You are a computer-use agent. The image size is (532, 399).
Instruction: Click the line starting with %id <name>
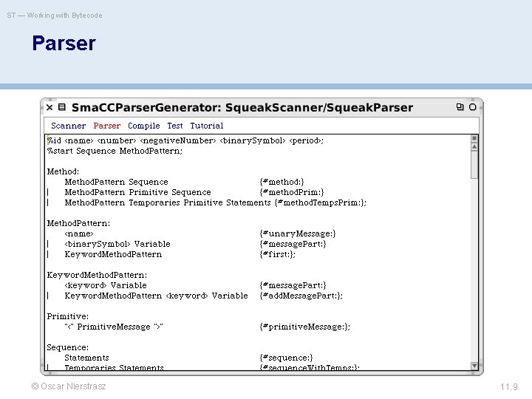point(185,140)
